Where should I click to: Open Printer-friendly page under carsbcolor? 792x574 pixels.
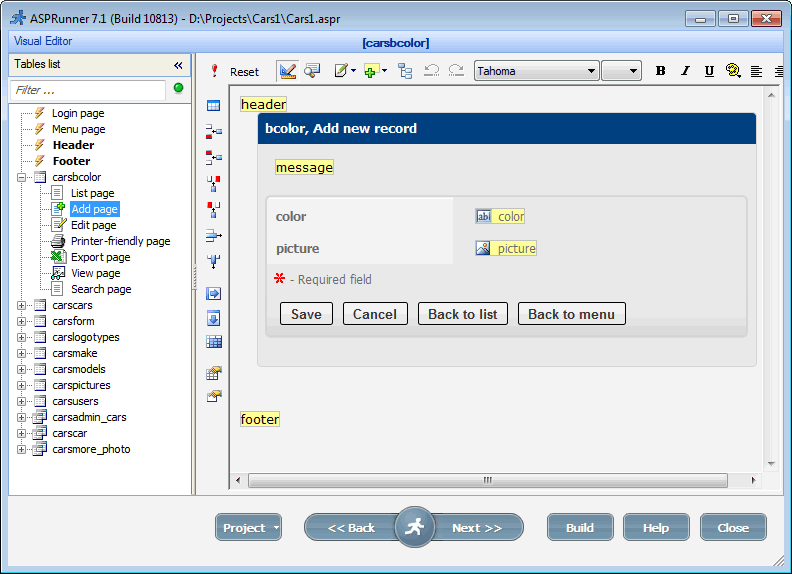click(x=120, y=242)
